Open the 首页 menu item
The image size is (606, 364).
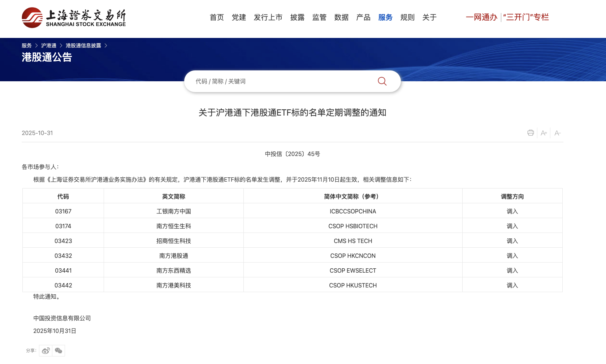click(x=217, y=17)
